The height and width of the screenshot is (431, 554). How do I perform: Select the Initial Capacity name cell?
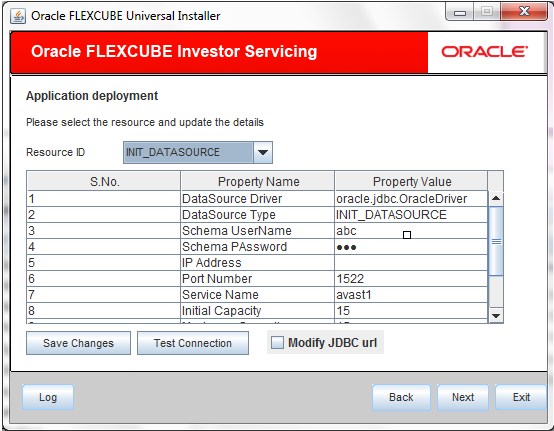[x=258, y=311]
